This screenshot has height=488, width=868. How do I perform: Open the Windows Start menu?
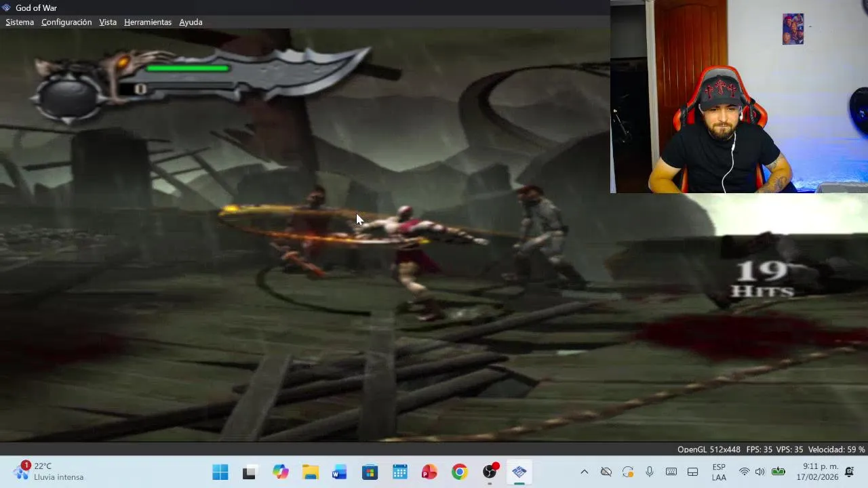[x=220, y=472]
